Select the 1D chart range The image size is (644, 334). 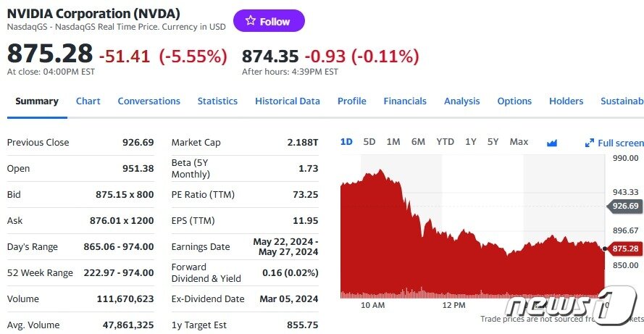(x=346, y=142)
